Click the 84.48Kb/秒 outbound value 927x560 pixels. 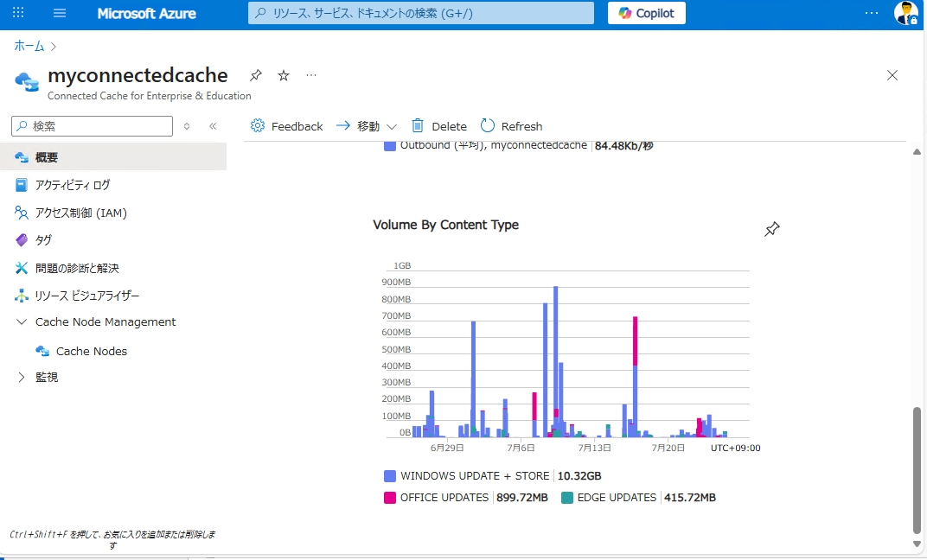coord(624,145)
